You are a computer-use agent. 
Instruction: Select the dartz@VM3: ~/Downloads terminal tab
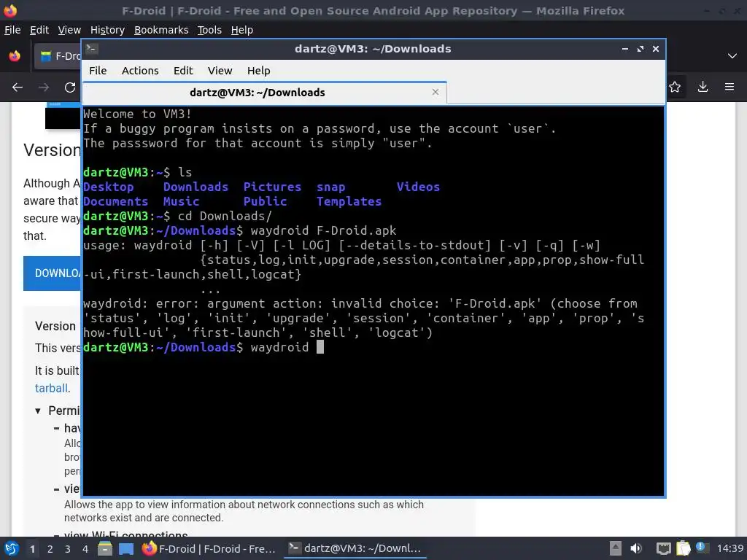(x=264, y=93)
